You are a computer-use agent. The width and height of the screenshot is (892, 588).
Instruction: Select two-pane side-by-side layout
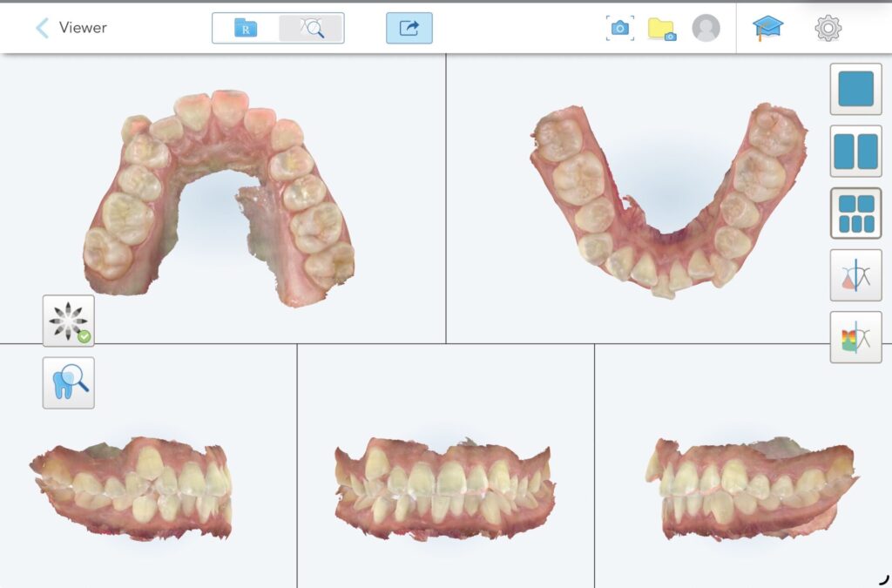click(855, 151)
